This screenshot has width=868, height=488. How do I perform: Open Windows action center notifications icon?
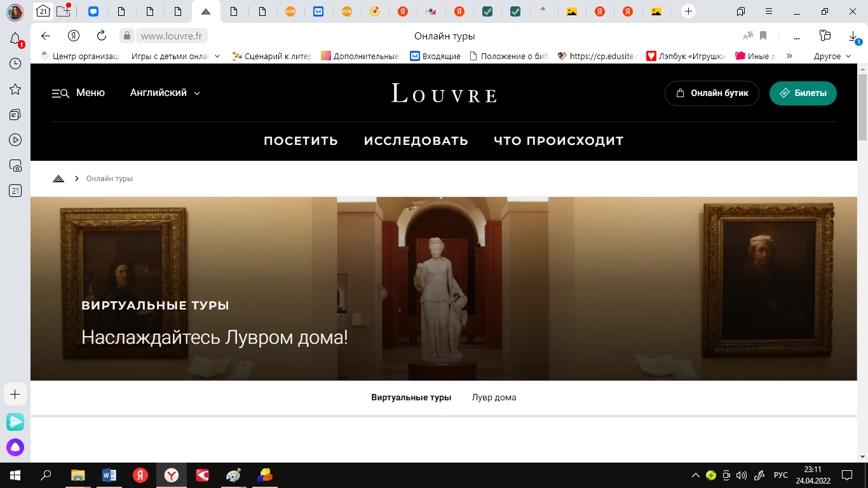click(x=847, y=475)
